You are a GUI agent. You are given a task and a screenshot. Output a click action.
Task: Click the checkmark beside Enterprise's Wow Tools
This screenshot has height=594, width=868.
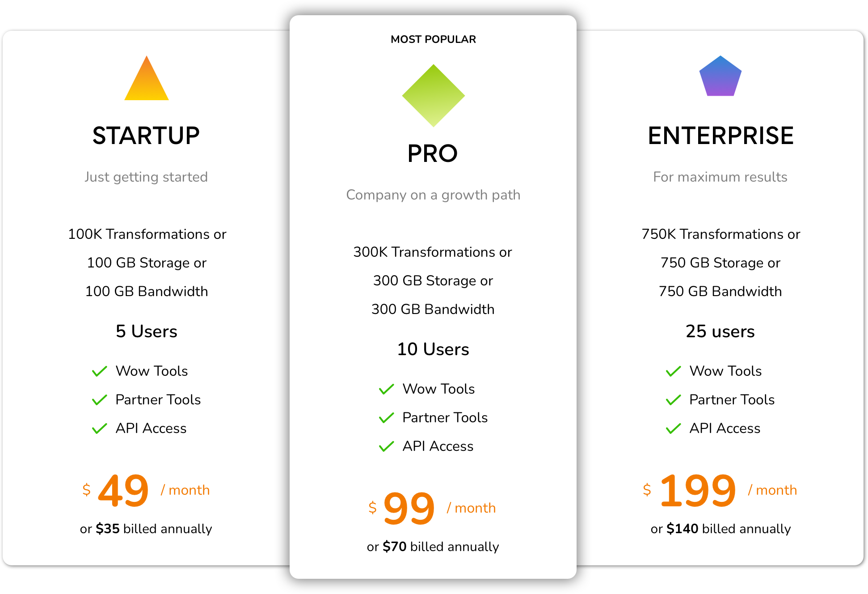(x=673, y=371)
